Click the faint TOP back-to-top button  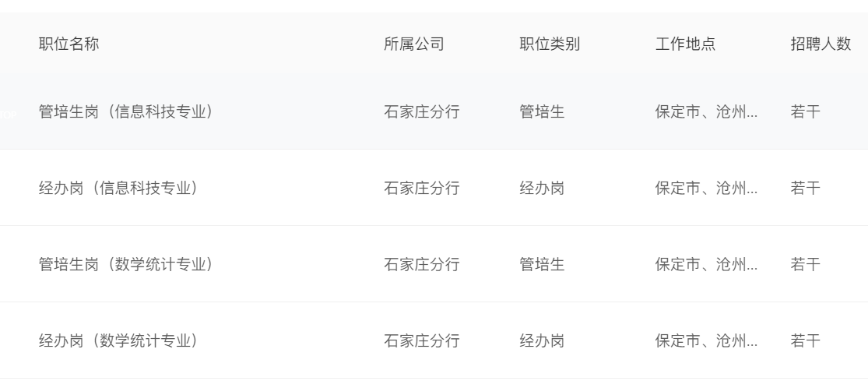[8, 115]
